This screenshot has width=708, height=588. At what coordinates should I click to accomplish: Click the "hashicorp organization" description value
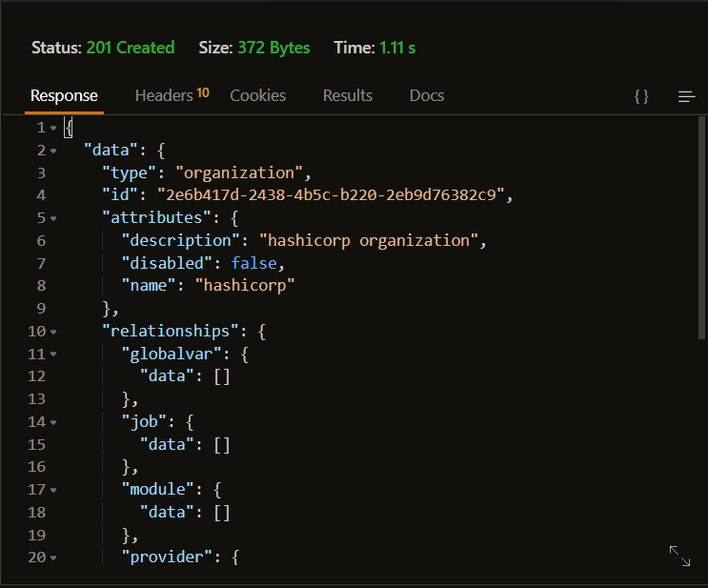[368, 240]
